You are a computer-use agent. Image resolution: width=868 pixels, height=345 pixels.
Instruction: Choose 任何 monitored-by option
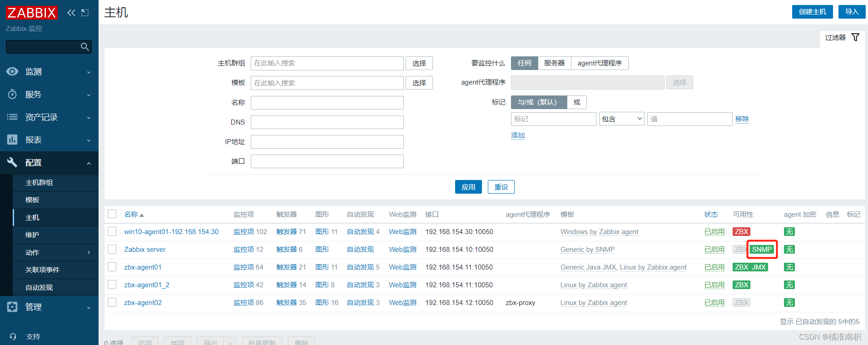point(525,63)
